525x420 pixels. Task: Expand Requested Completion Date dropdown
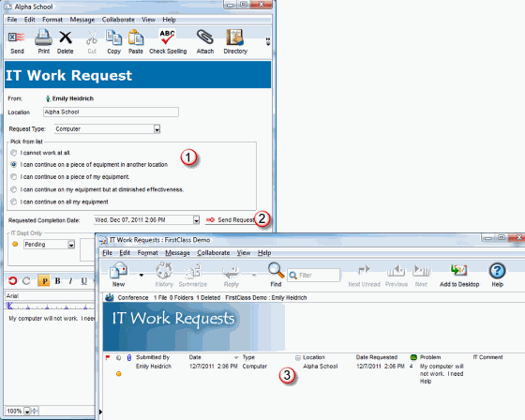click(197, 220)
